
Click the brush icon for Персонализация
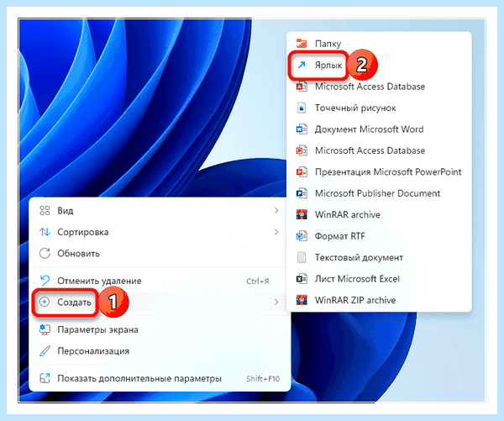45,351
